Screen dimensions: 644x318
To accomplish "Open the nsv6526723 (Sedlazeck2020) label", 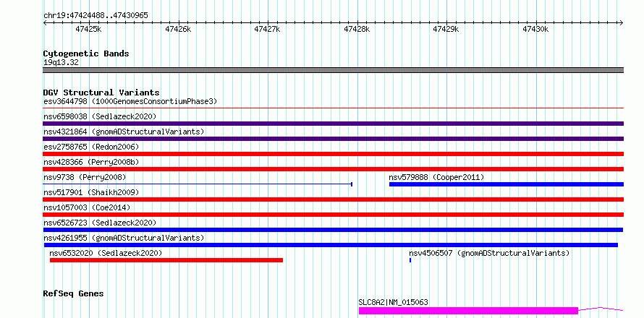I will 100,223.
